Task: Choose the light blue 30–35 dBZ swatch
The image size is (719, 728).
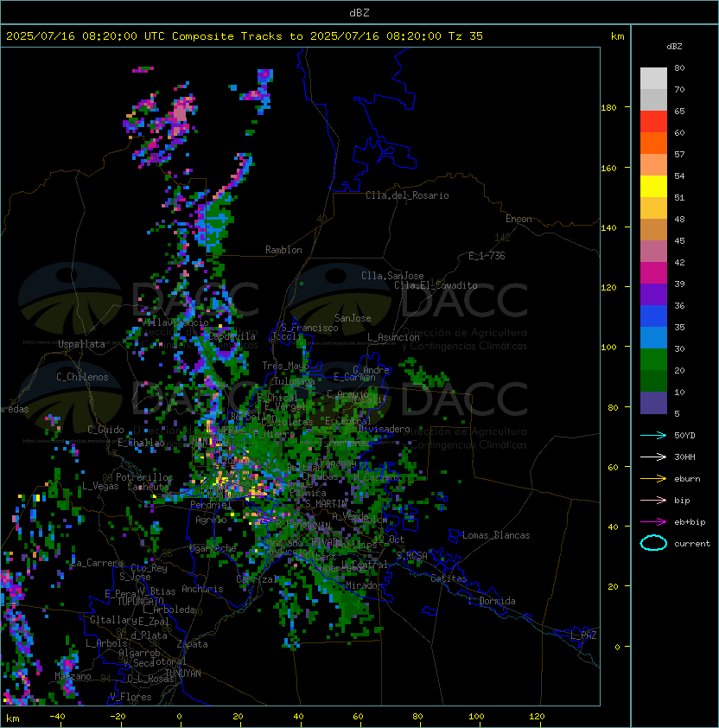Action: click(x=653, y=337)
